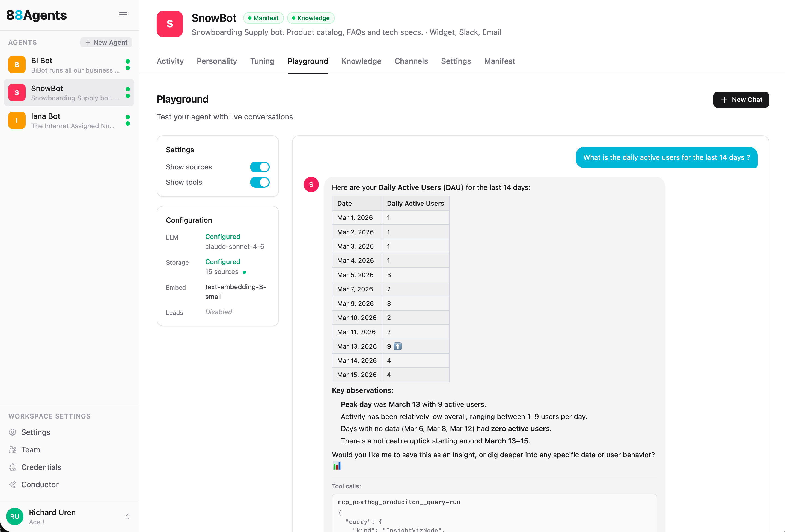The image size is (785, 532).
Task: Open the Team members icon
Action: [13, 450]
